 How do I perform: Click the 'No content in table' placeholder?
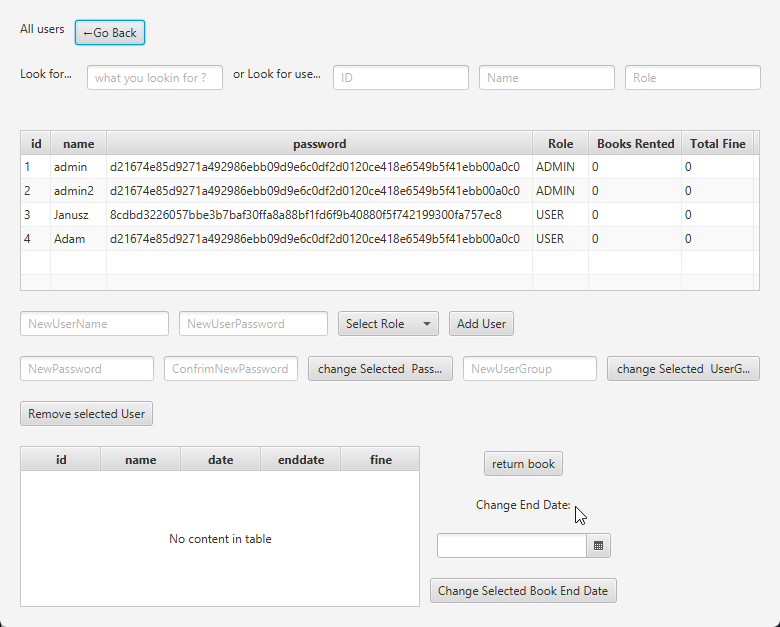[220, 538]
